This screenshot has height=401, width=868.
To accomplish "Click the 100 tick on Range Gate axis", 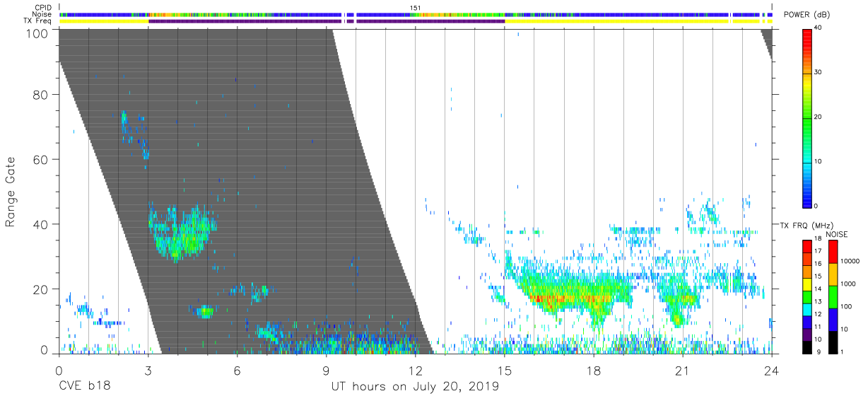I will (x=37, y=33).
